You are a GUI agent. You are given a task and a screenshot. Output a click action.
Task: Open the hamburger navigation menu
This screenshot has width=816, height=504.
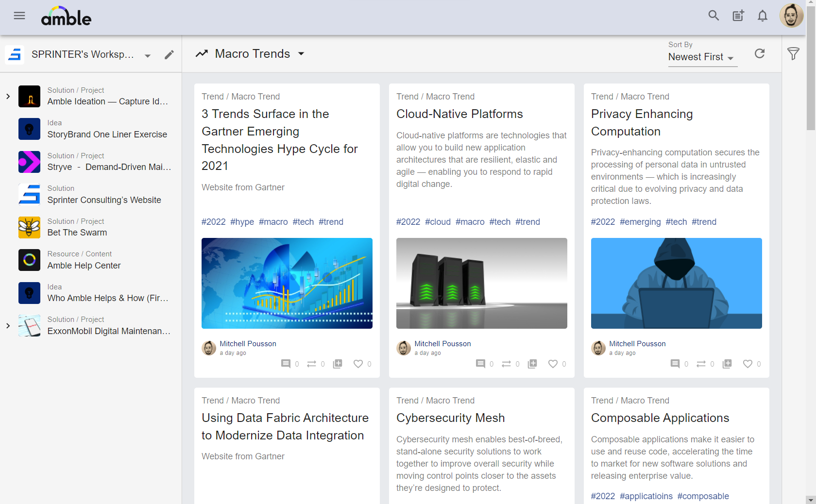pos(19,16)
